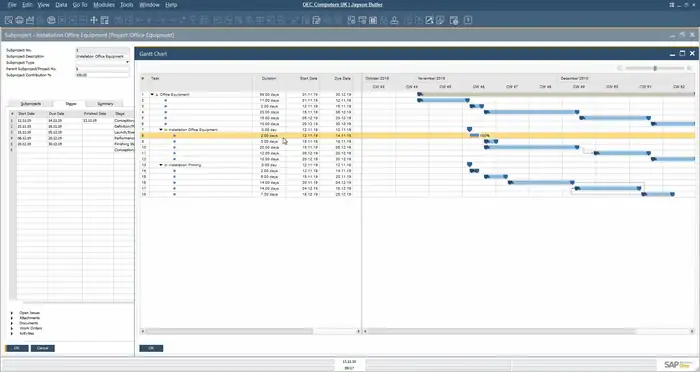The width and height of the screenshot is (700, 372).
Task: Click the 'Office Equipment' root task
Action: tap(174, 95)
